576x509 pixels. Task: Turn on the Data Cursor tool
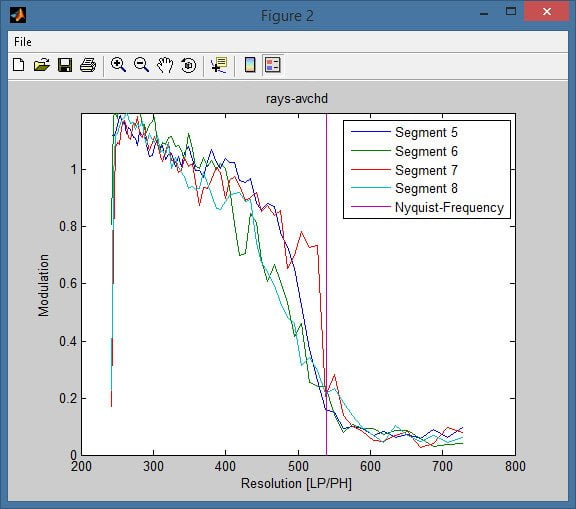pyautogui.click(x=219, y=65)
